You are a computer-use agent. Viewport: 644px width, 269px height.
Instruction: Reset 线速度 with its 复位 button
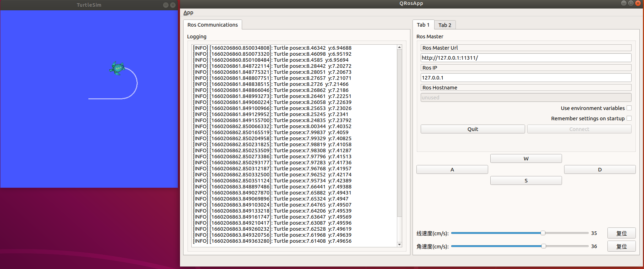(x=621, y=233)
